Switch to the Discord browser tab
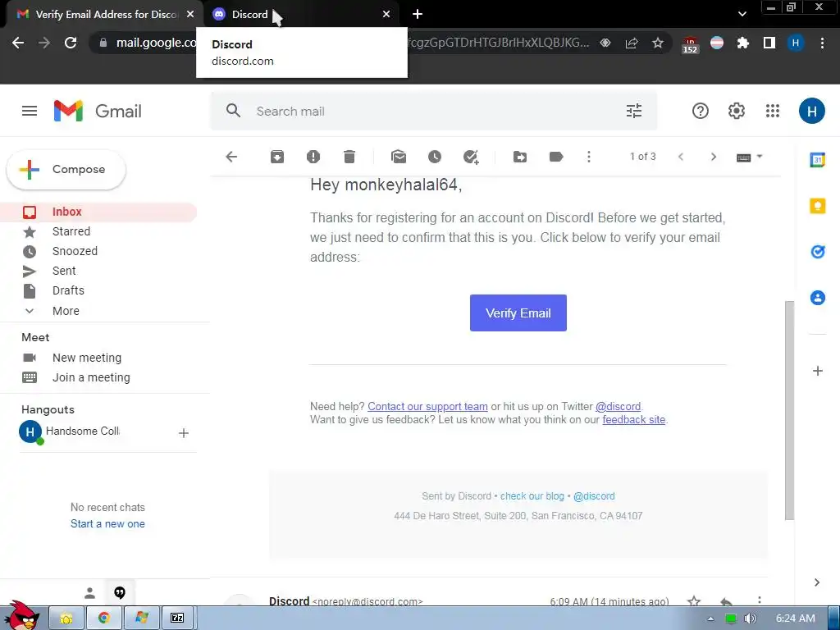 coord(302,15)
